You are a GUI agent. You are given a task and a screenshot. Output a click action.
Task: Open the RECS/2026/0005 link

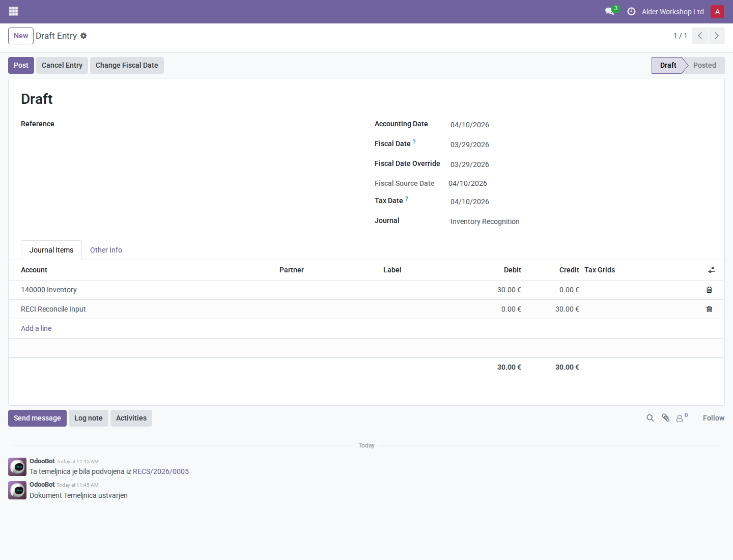point(161,471)
